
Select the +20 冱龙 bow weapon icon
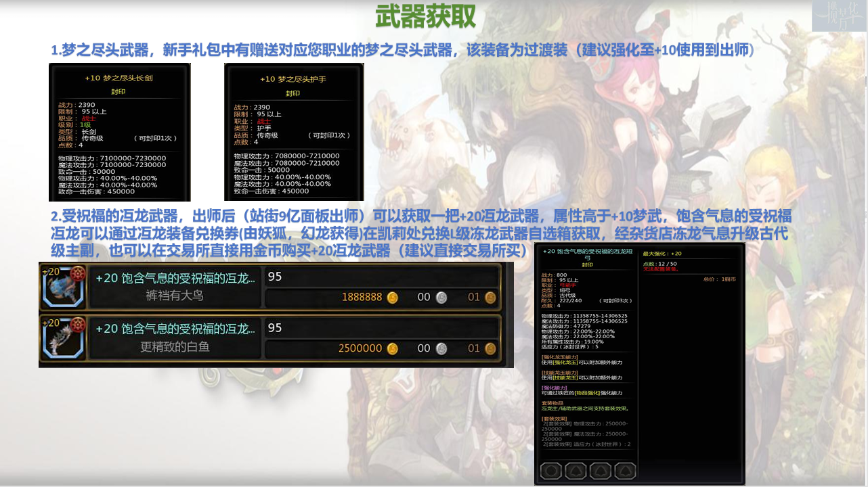[63, 339]
